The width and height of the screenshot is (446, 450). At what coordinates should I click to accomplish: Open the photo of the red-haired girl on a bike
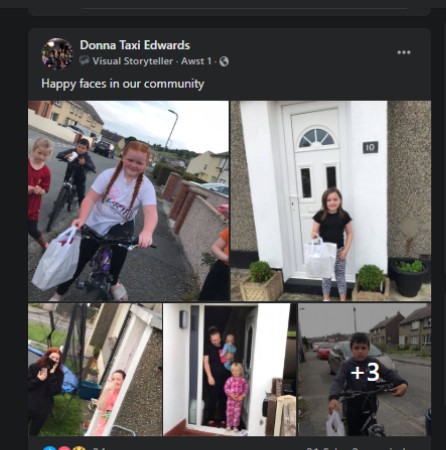click(128, 201)
